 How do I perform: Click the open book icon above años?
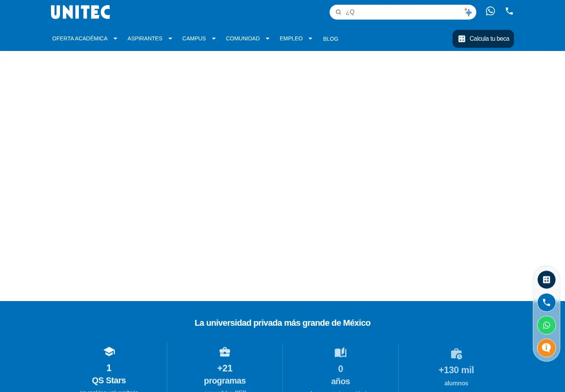341,352
